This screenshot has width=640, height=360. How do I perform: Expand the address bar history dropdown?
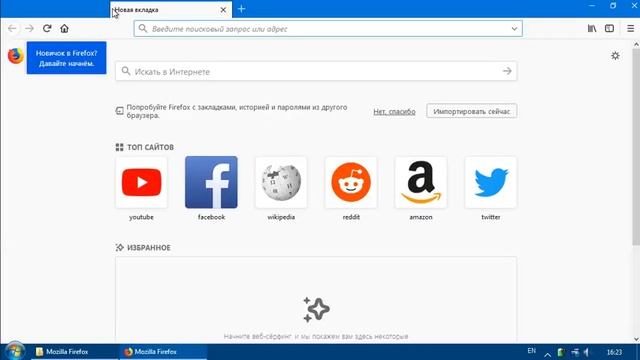tap(514, 29)
